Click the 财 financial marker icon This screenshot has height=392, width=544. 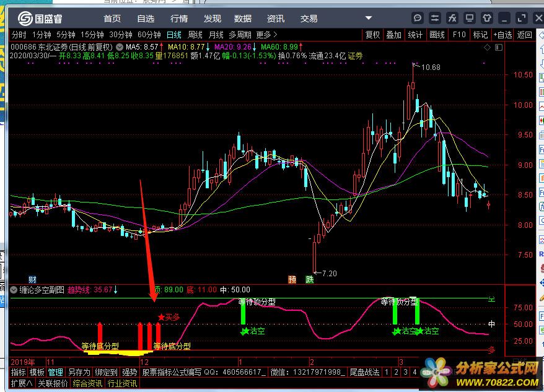pos(32,279)
